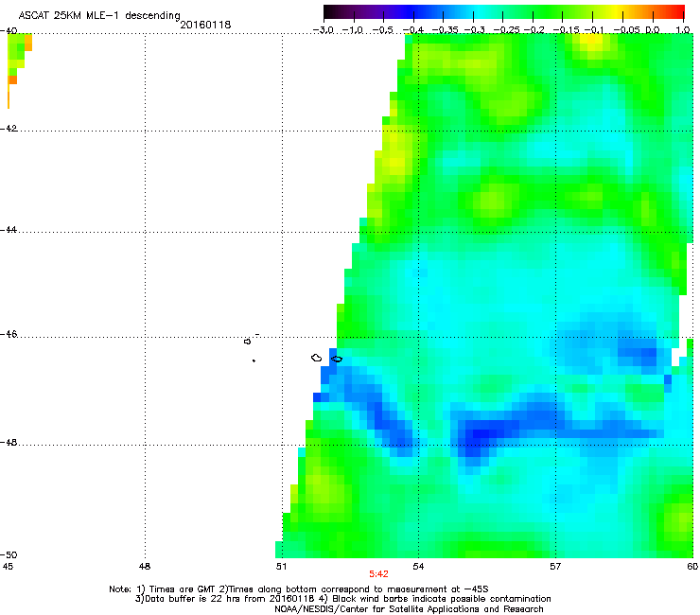This screenshot has width=700, height=615.
Task: Select the date label '20160118' under the title
Action: 205,25
